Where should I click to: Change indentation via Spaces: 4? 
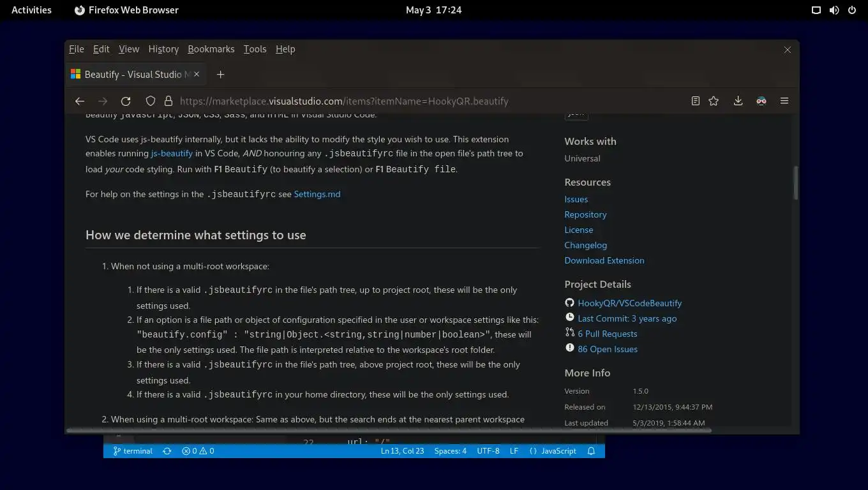point(450,451)
